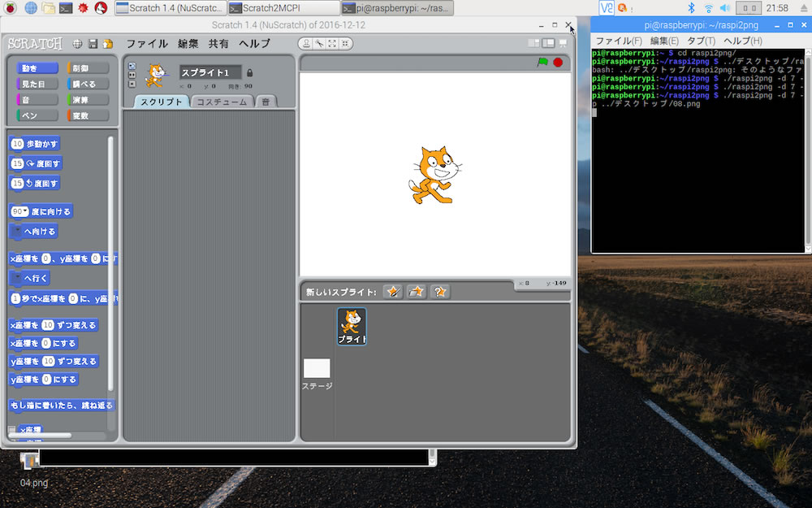Viewport: 812px width, 508px height.
Task: Open the タブ(T) menu in the terminal
Action: [x=701, y=41]
